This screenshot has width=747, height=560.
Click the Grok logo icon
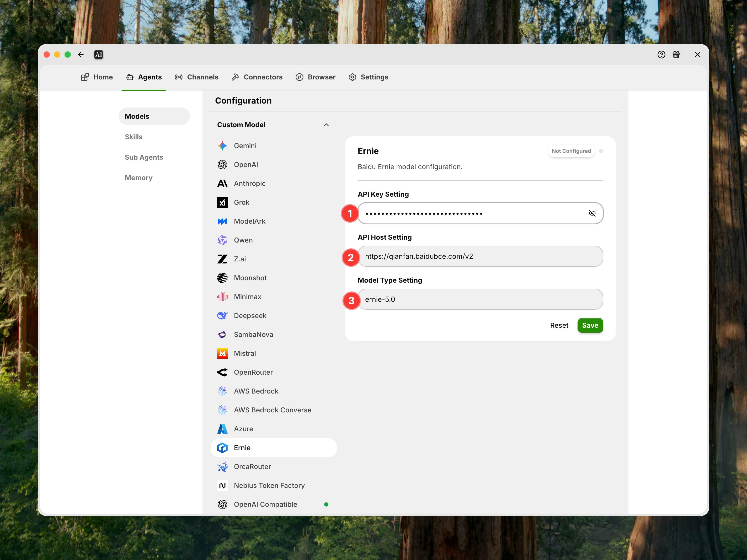pos(222,203)
